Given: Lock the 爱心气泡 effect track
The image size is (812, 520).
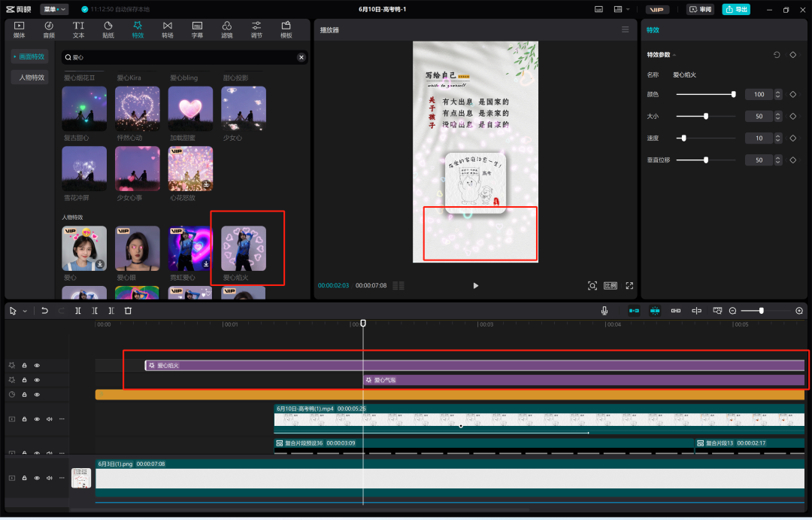Looking at the screenshot, I should (x=24, y=380).
